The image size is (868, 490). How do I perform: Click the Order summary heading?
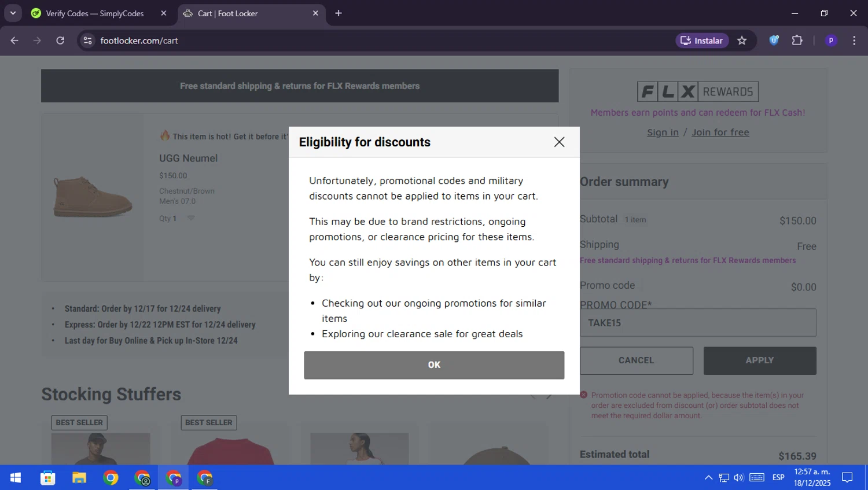click(624, 182)
